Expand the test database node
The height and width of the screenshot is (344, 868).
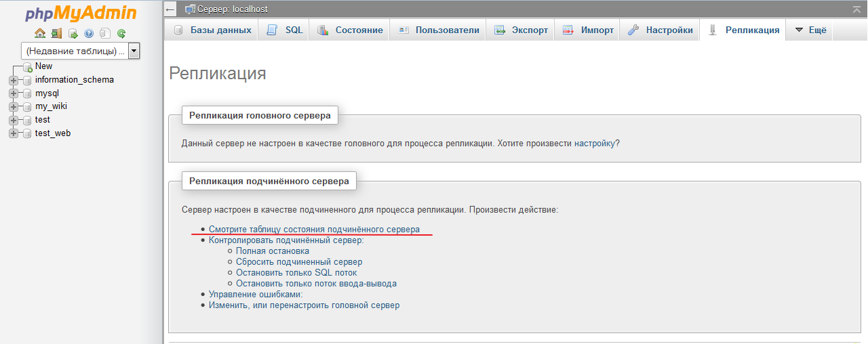13,120
